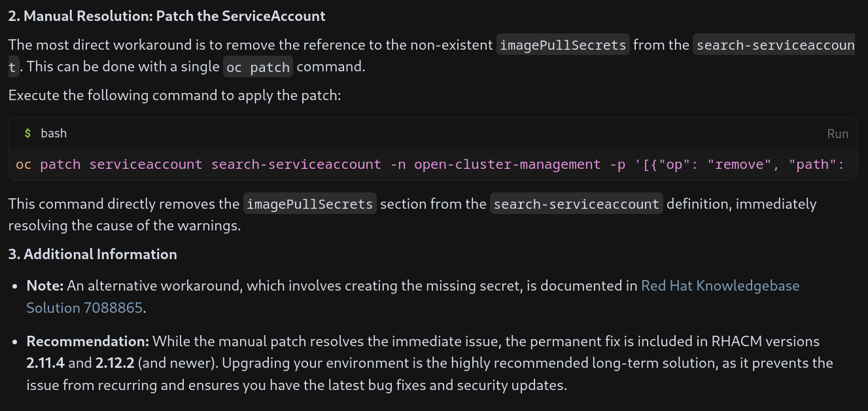Click the 2.12.2 version number
The width and height of the screenshot is (868, 411).
click(x=113, y=363)
